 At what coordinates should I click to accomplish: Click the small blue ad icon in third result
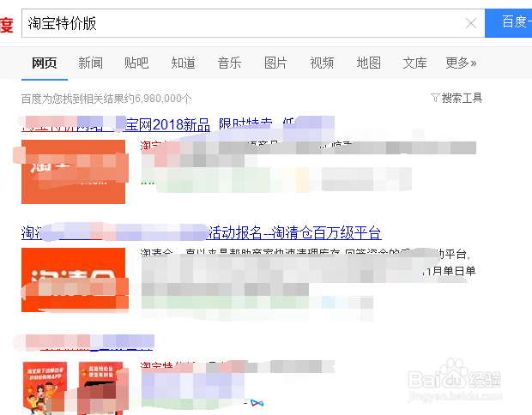(257, 403)
